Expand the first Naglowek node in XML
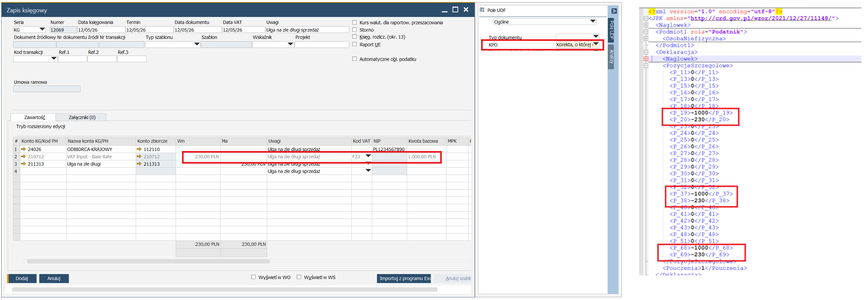 tap(646, 25)
